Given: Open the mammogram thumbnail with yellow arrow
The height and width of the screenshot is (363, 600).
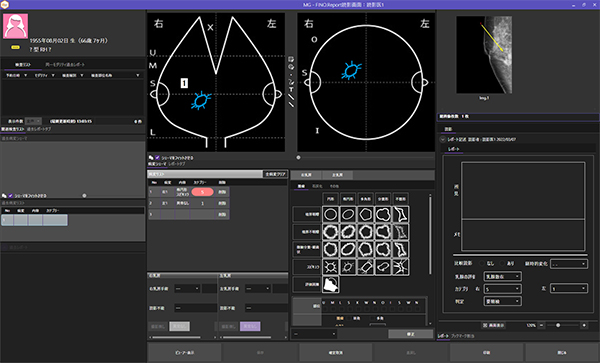Looking at the screenshot, I should [484, 55].
